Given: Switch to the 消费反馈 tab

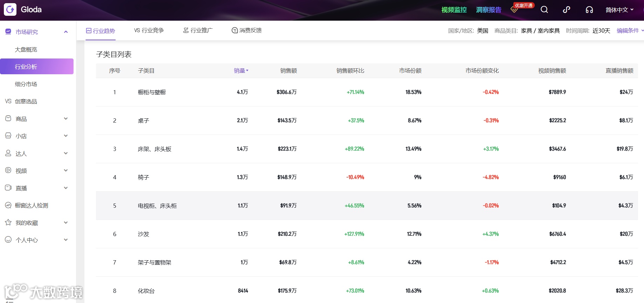Looking at the screenshot, I should [x=247, y=30].
